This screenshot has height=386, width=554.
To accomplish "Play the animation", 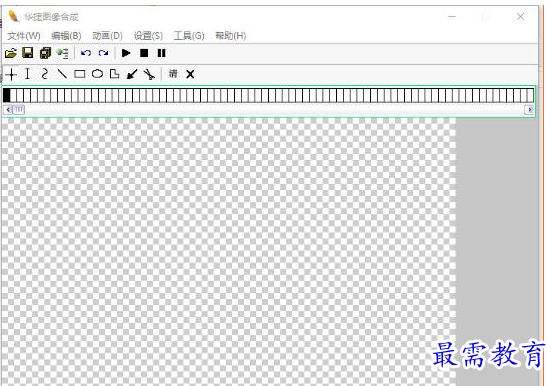I will [126, 53].
